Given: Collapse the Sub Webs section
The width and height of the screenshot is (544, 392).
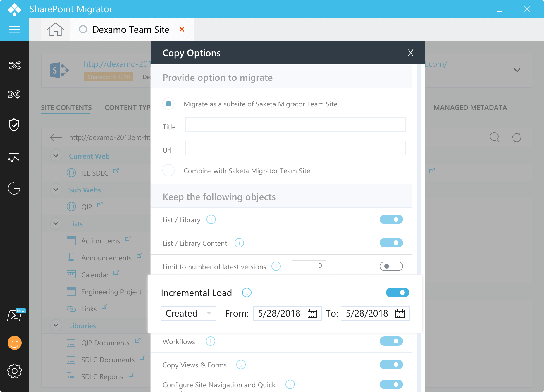Looking at the screenshot, I should (x=56, y=190).
